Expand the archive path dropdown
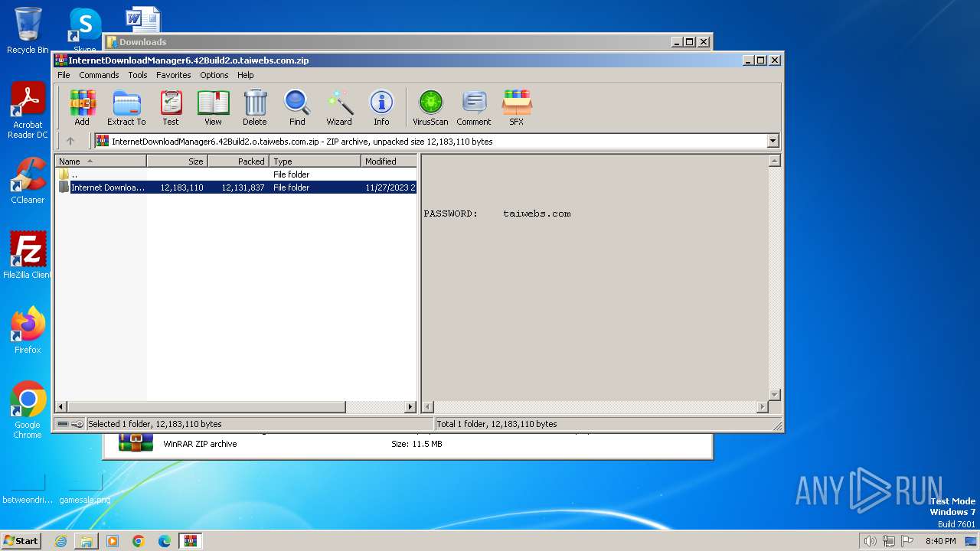Viewport: 980px width, 551px height. click(773, 141)
